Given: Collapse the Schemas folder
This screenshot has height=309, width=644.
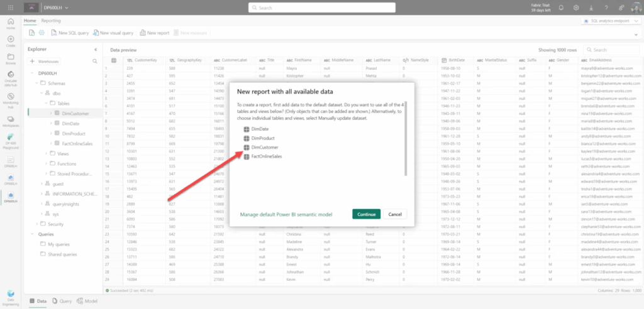Looking at the screenshot, I should tap(36, 84).
